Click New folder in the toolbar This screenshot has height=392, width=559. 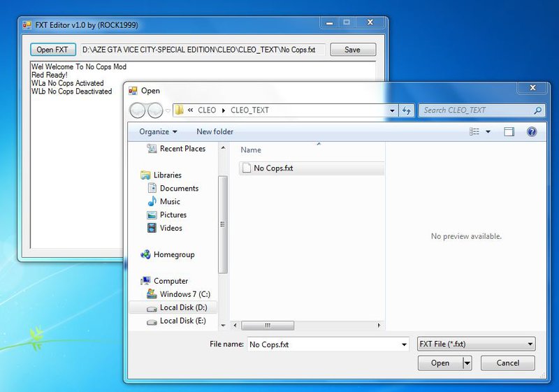click(x=215, y=131)
